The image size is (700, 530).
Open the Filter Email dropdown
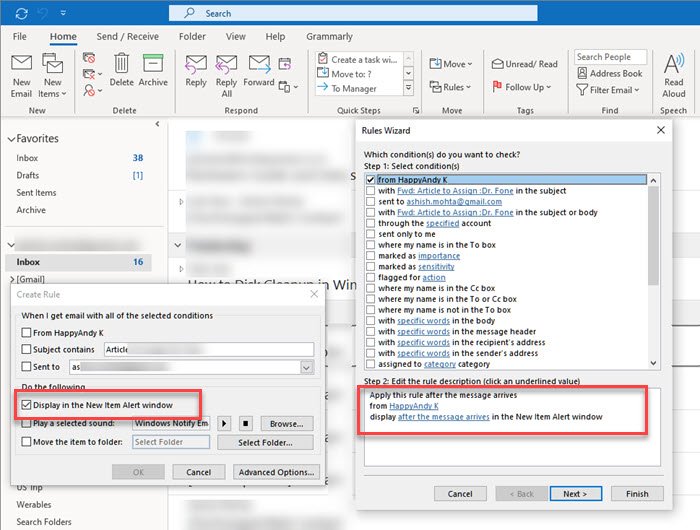click(608, 90)
